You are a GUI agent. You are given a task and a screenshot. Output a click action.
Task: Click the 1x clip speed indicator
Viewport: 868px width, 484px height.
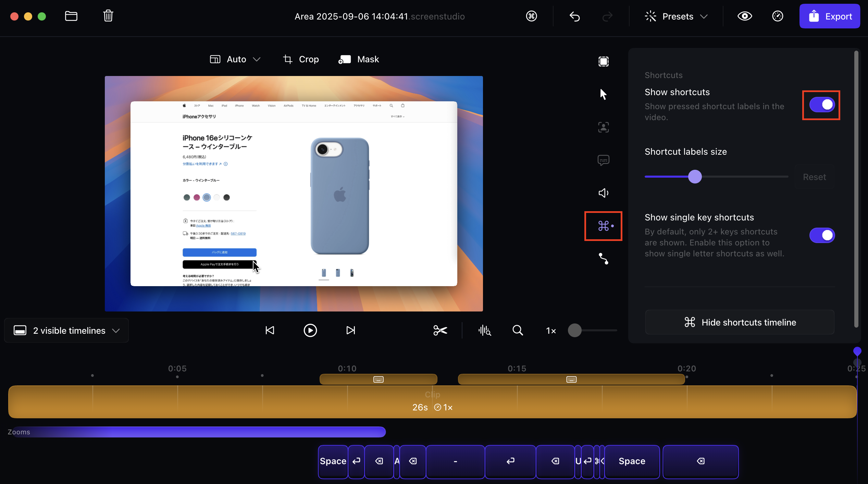coord(443,407)
